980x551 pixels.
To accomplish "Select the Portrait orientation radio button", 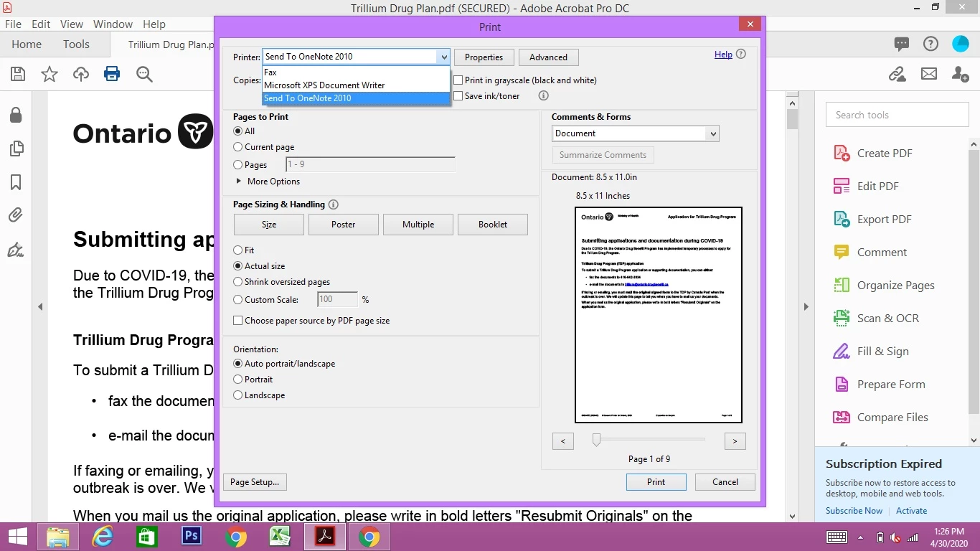I will click(237, 380).
